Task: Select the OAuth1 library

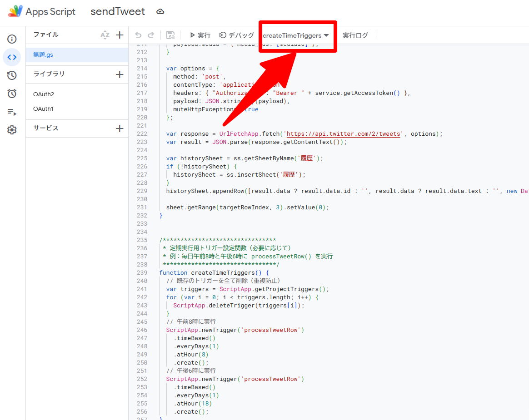Action: (43, 109)
